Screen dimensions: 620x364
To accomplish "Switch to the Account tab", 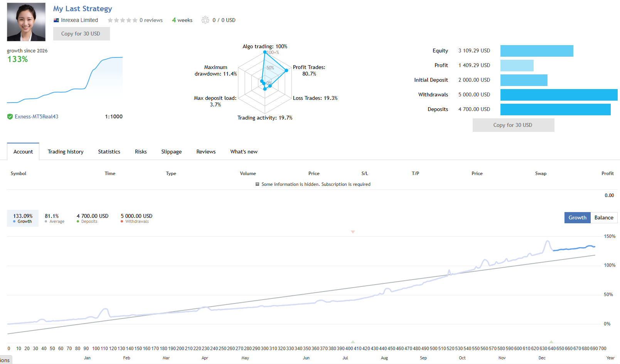I will (x=23, y=152).
